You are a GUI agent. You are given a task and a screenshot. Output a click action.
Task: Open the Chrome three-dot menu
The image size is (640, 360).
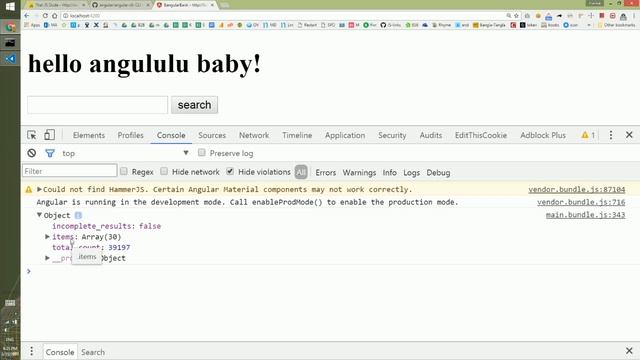point(634,16)
